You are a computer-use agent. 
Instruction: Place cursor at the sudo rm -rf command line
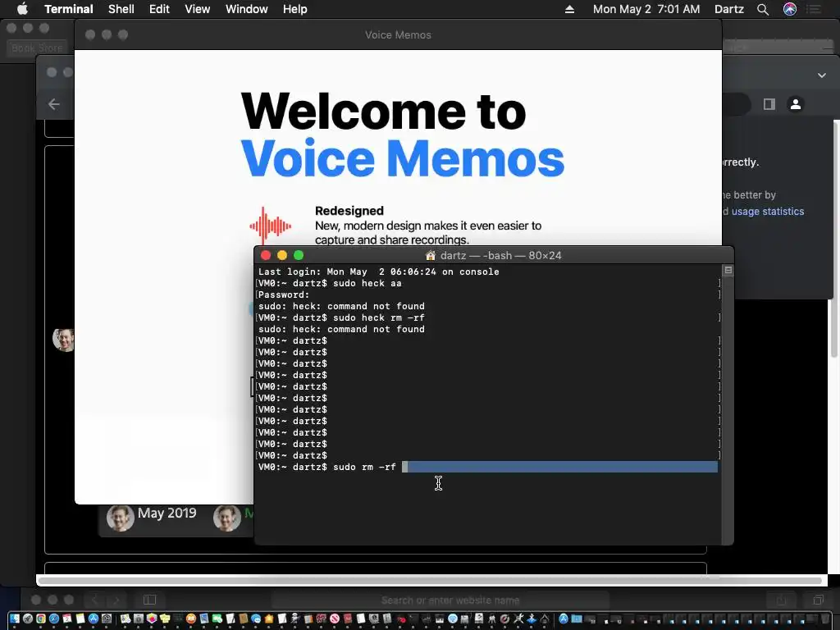[x=487, y=467]
